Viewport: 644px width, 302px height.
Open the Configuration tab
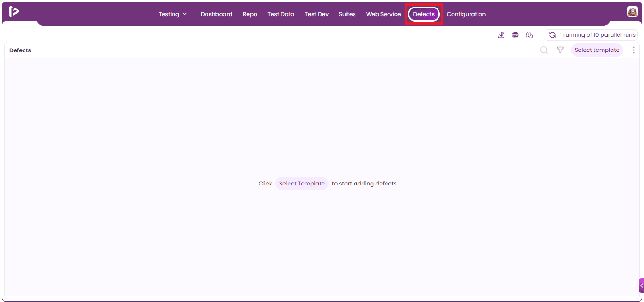click(466, 14)
